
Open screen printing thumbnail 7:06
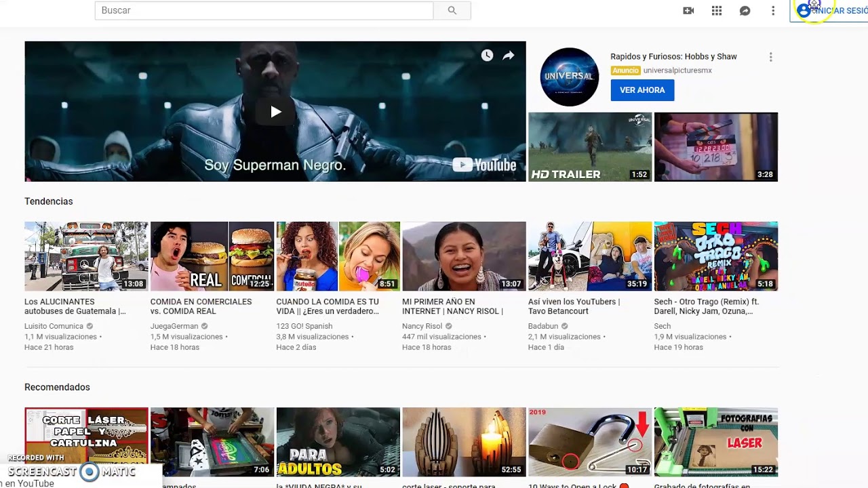pyautogui.click(x=212, y=442)
